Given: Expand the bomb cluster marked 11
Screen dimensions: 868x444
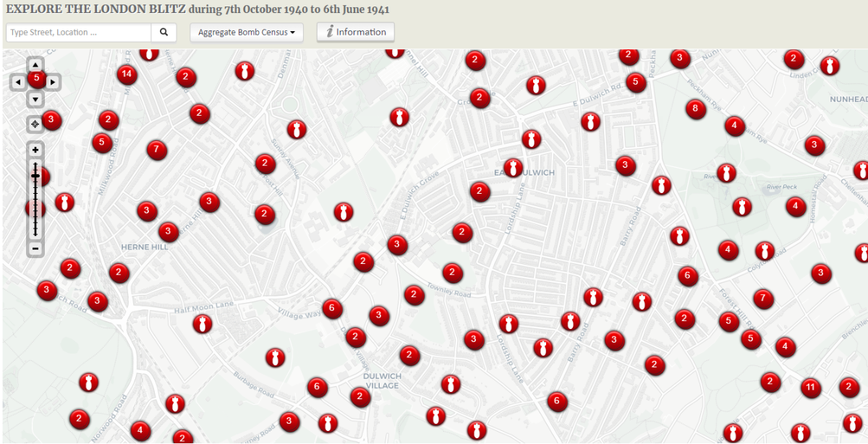Looking at the screenshot, I should [811, 388].
